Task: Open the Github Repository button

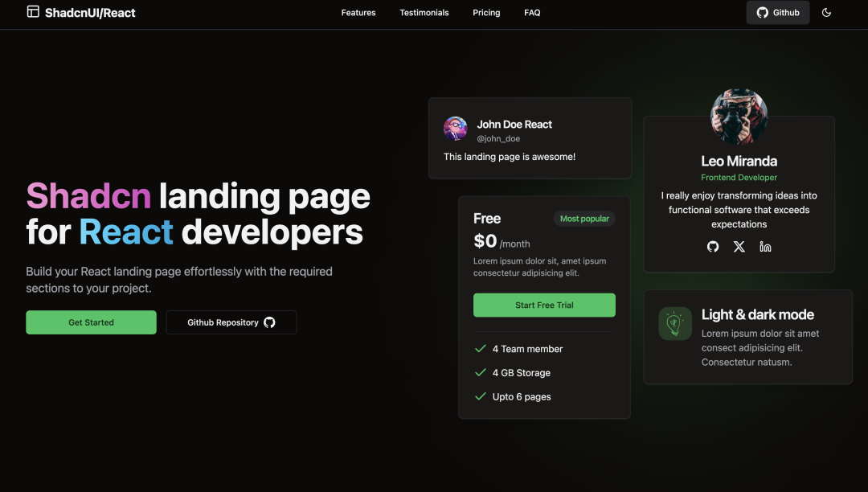Action: [231, 322]
